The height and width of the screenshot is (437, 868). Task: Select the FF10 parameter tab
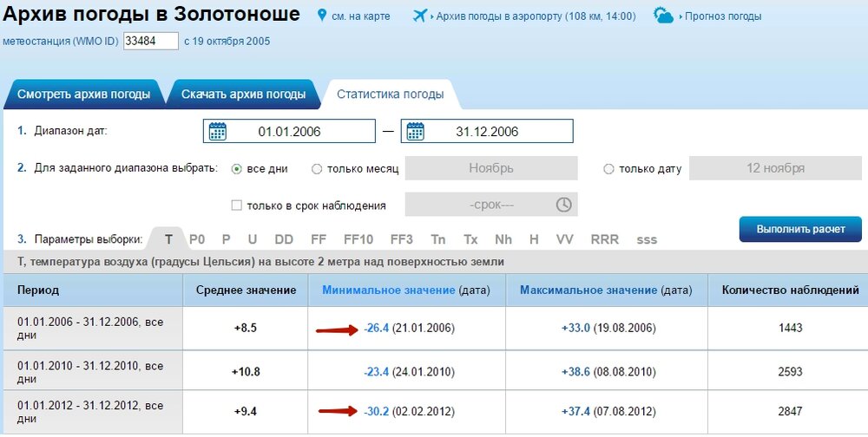click(x=358, y=239)
